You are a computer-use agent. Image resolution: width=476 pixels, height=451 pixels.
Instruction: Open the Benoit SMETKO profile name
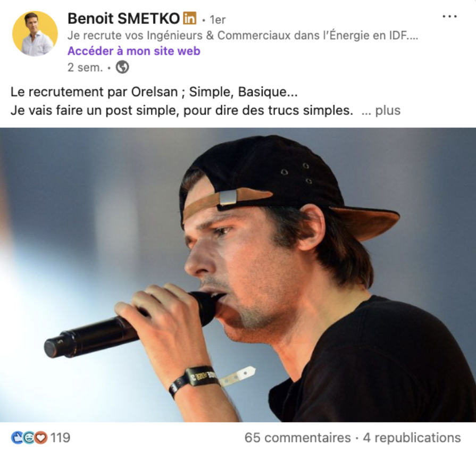pos(123,19)
